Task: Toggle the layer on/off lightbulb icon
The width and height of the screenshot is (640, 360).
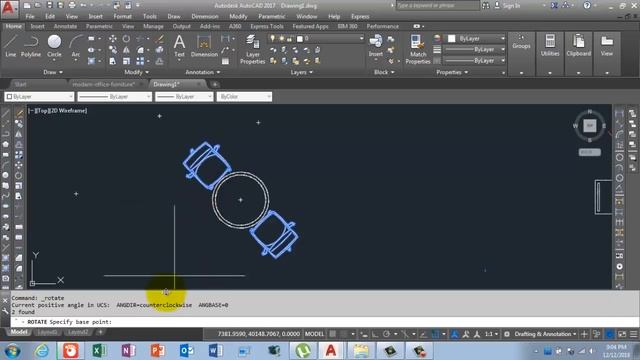Action: [x=273, y=38]
